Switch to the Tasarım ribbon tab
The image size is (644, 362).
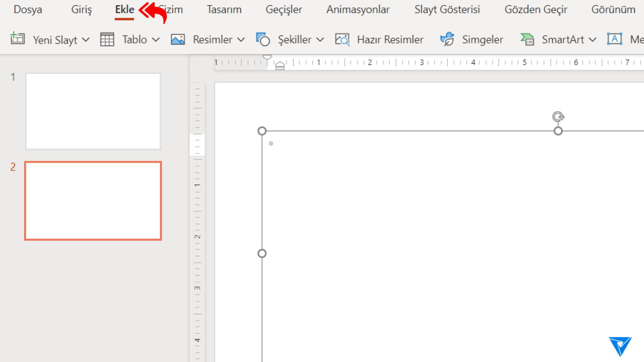tap(224, 9)
